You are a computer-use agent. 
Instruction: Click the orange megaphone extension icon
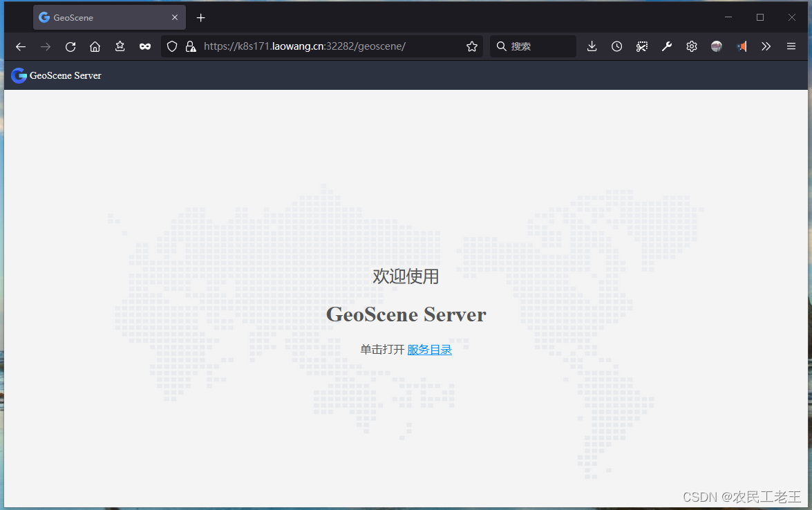(x=742, y=46)
